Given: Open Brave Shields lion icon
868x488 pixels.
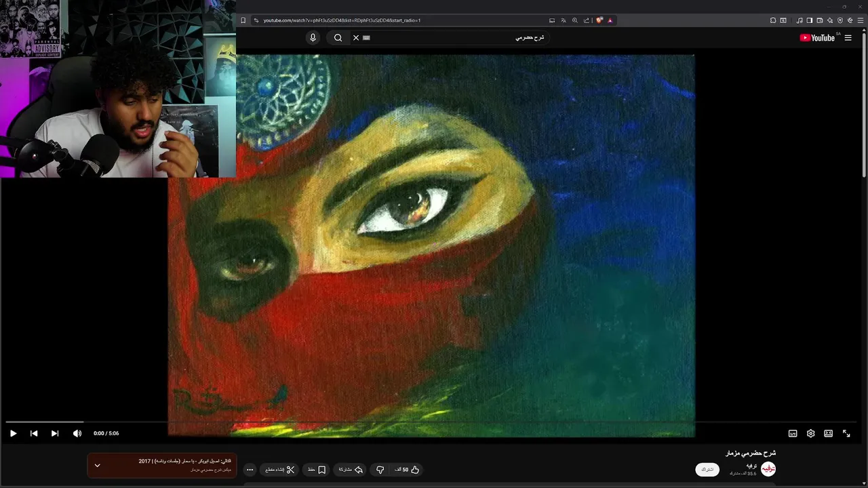Looking at the screenshot, I should pos(599,20).
